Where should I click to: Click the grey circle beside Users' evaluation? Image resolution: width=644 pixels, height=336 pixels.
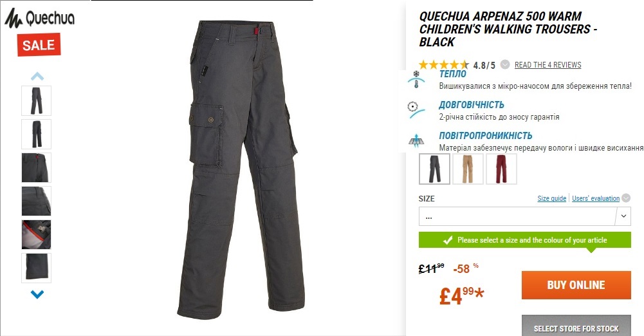tap(626, 198)
